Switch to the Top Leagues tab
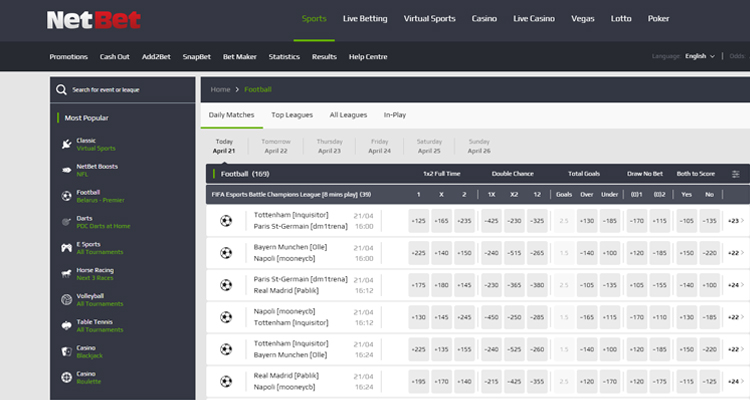The height and width of the screenshot is (400, 750). [x=292, y=115]
